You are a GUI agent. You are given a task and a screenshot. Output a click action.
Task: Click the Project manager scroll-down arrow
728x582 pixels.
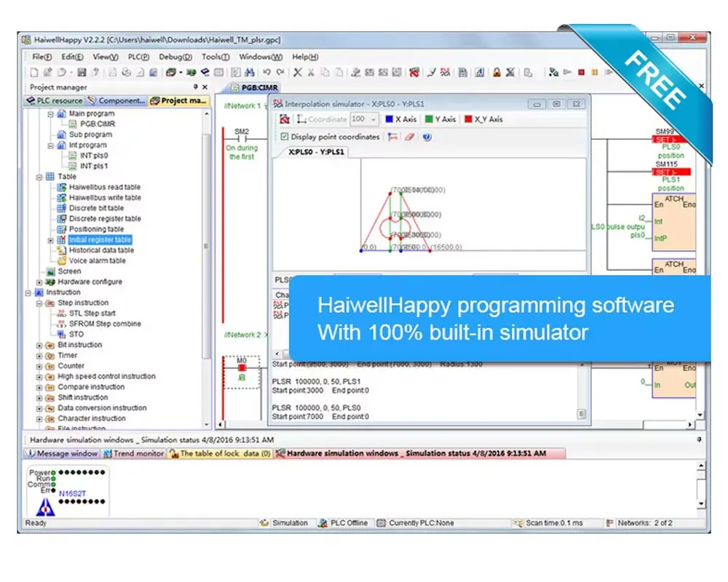click(x=207, y=423)
